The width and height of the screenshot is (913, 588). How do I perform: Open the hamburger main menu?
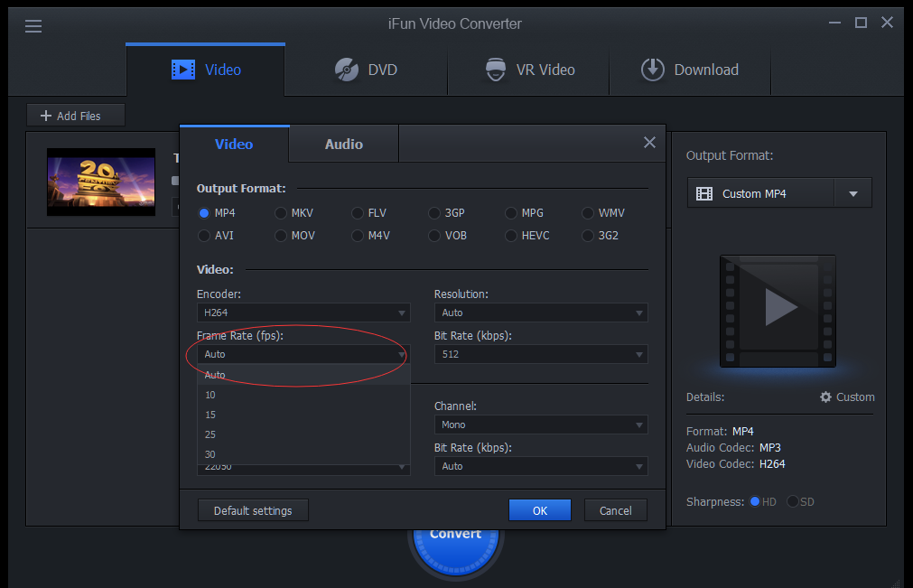pos(33,26)
